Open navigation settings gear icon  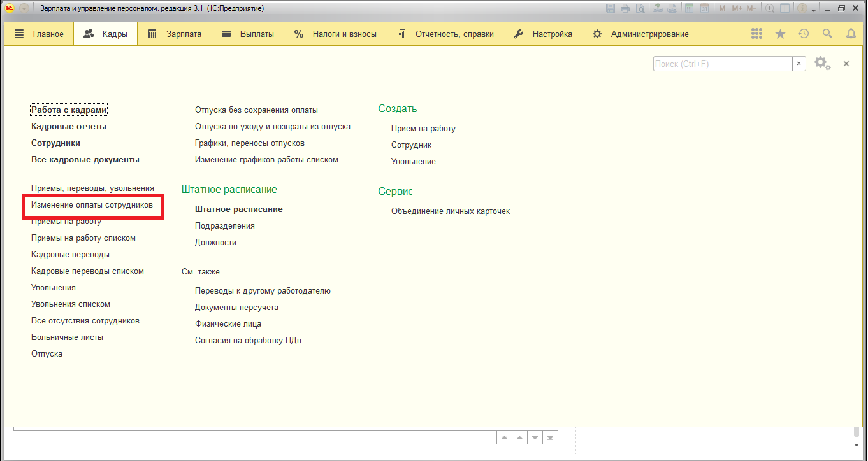[822, 64]
